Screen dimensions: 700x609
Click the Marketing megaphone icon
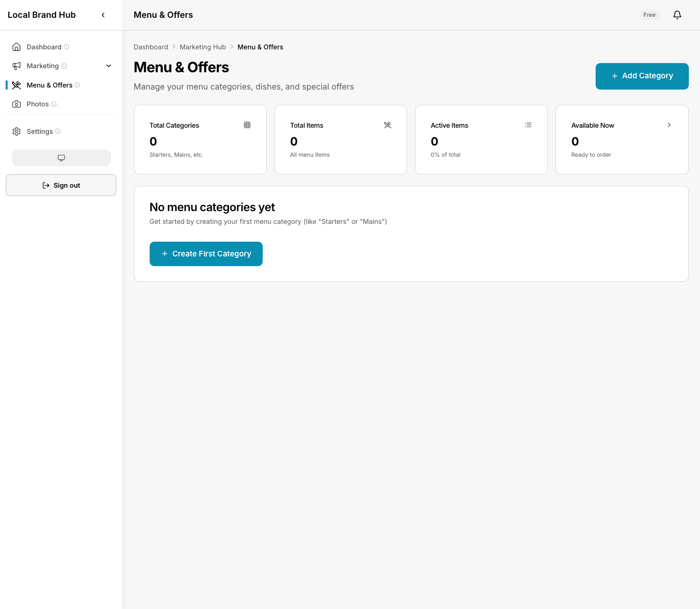16,66
